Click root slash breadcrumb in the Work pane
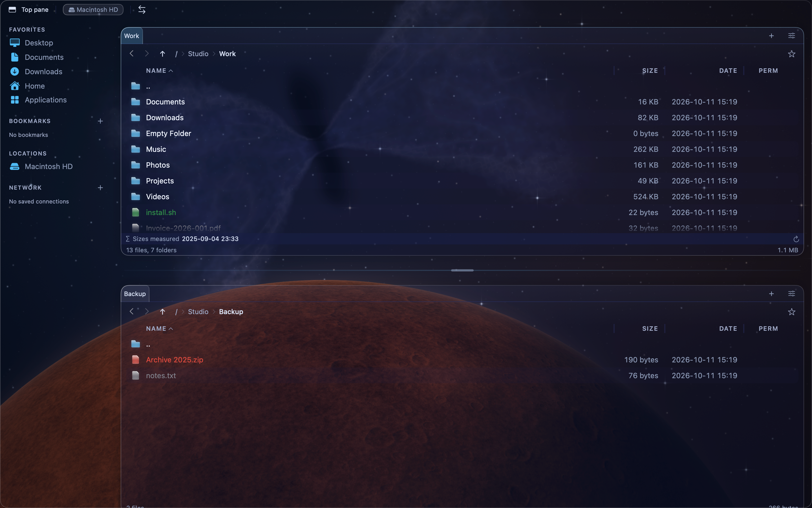 point(176,54)
